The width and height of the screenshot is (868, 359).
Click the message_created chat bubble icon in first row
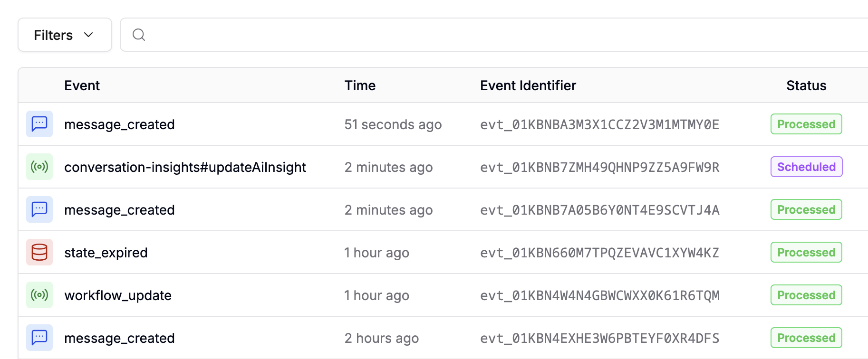point(39,124)
